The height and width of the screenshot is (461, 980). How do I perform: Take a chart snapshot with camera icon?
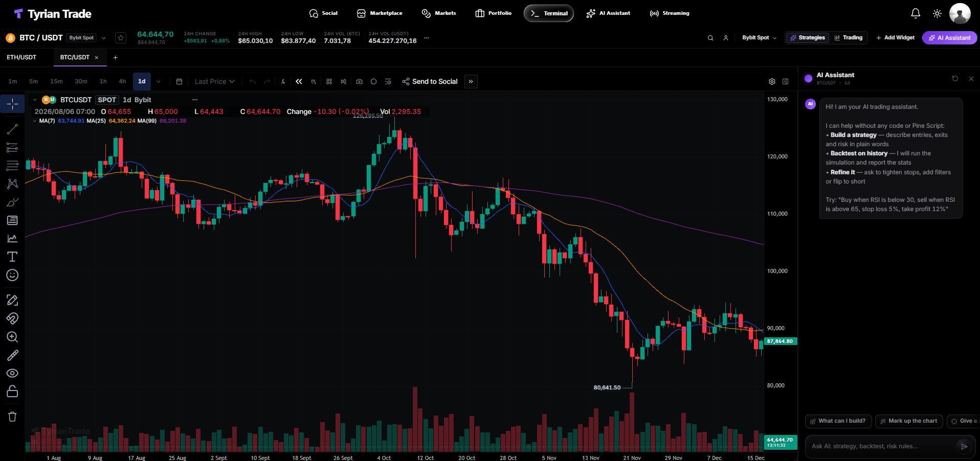click(359, 81)
